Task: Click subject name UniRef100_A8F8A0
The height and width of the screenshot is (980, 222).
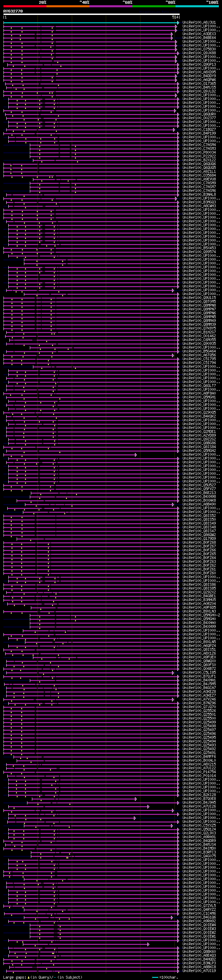Action: click(x=199, y=394)
